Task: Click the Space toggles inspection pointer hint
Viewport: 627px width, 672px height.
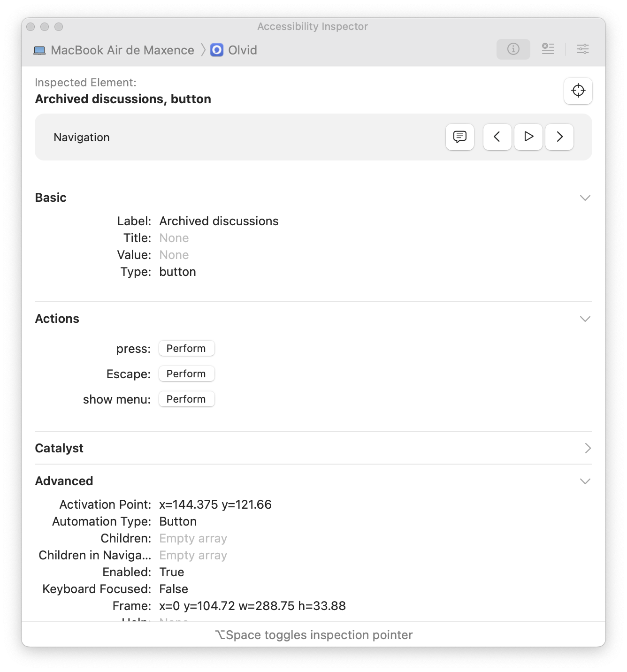Action: [x=313, y=635]
